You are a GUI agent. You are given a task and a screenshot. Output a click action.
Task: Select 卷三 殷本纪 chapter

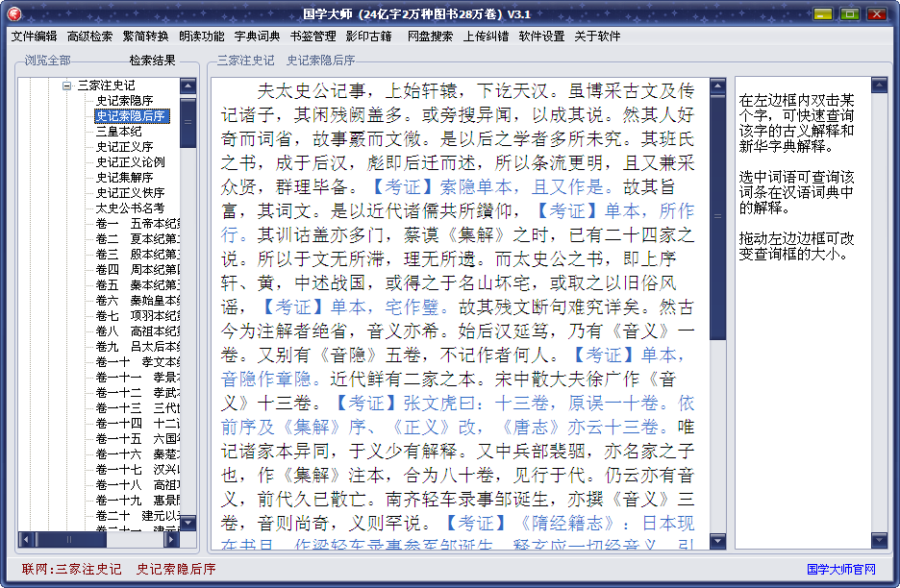[x=137, y=255]
